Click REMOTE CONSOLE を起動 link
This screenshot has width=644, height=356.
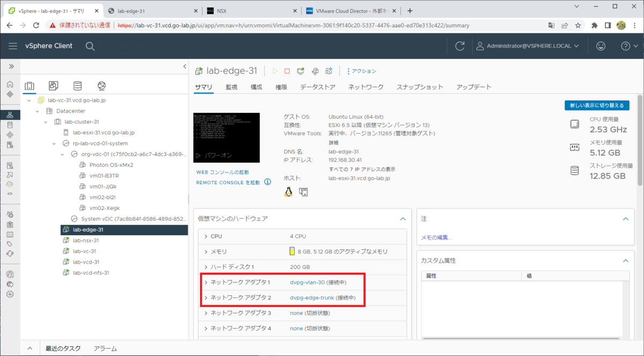click(x=228, y=183)
